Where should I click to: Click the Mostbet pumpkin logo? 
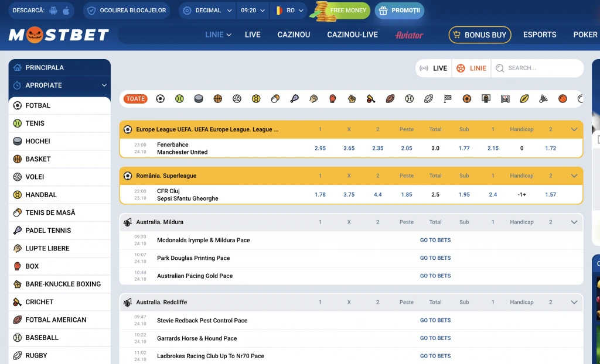tap(59, 35)
